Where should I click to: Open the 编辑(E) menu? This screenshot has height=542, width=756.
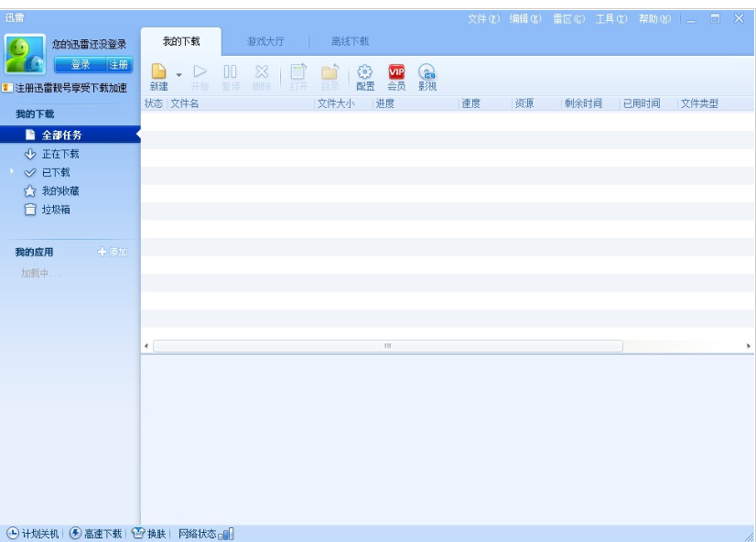click(525, 19)
